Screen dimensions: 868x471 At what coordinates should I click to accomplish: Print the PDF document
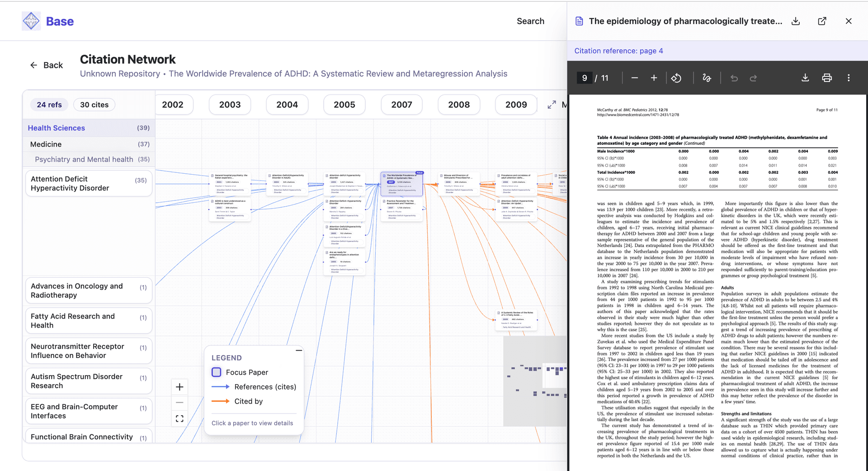826,78
